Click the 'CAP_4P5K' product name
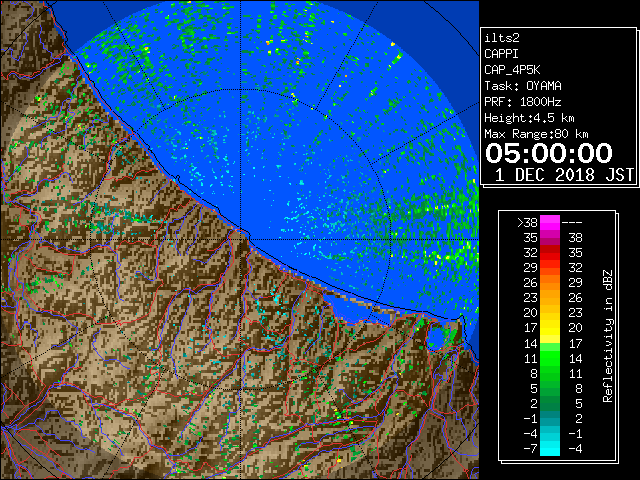The width and height of the screenshot is (640, 480). point(512,70)
